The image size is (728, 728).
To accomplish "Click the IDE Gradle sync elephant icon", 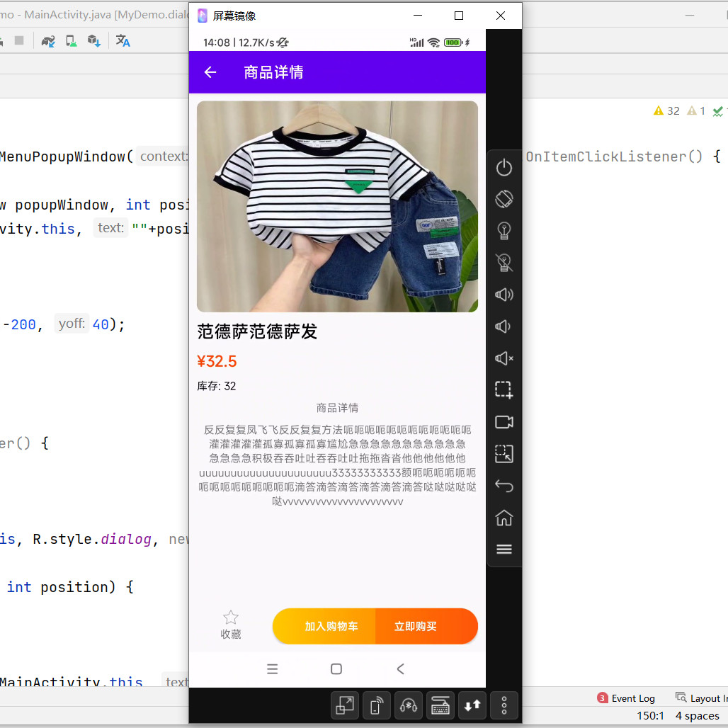I will 48,41.
